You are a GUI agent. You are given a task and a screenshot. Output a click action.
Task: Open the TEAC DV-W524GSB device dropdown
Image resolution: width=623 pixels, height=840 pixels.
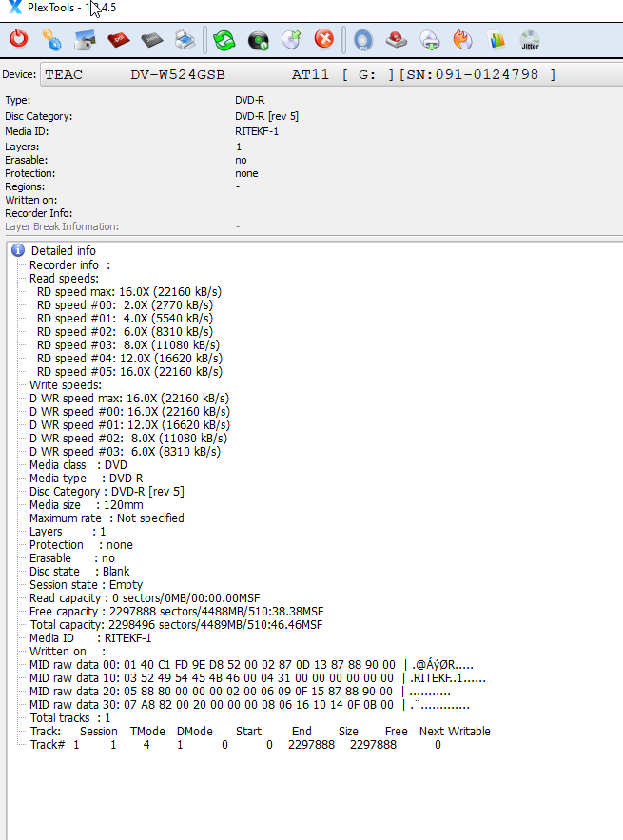[x=332, y=74]
